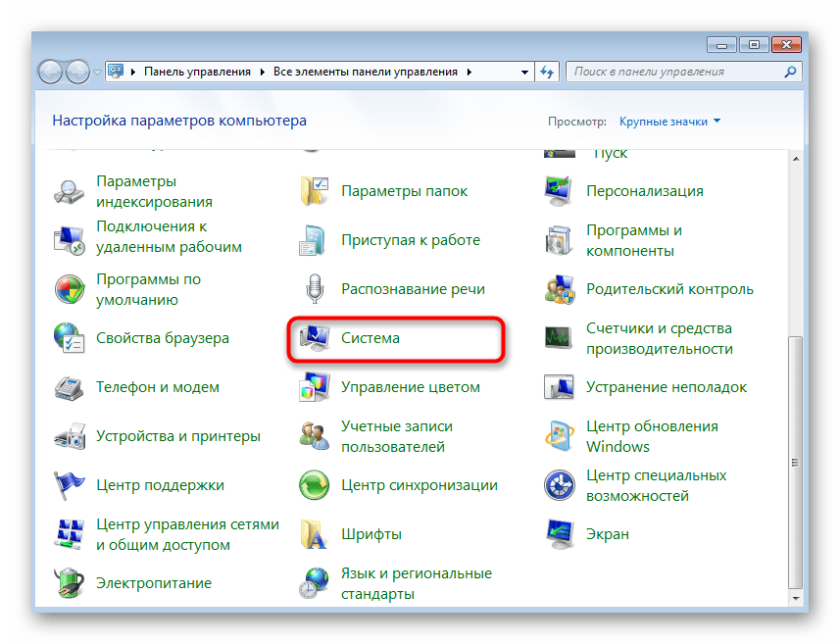The width and height of the screenshot is (840, 644).
Task: Expand arrow after Все элементы панели управления
Action: 469,72
